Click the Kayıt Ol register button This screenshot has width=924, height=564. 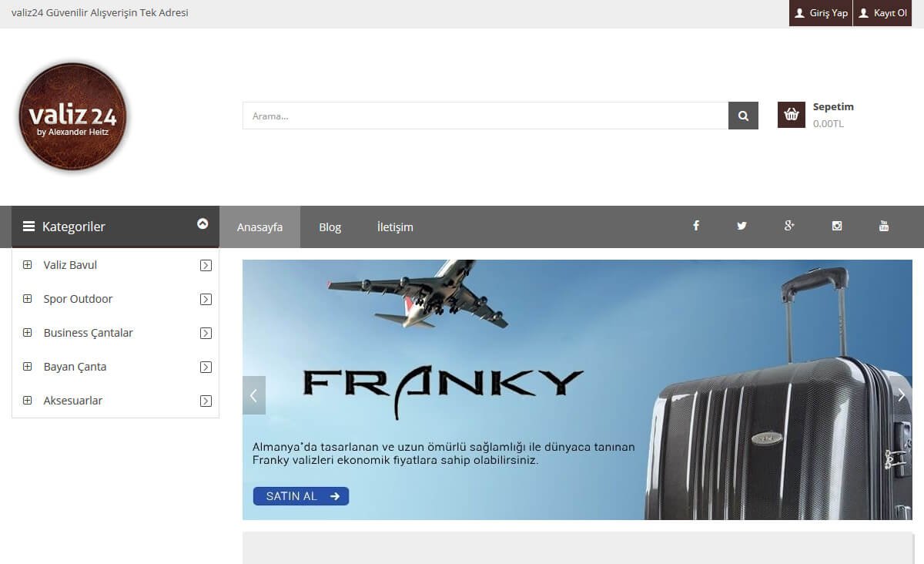tap(882, 13)
